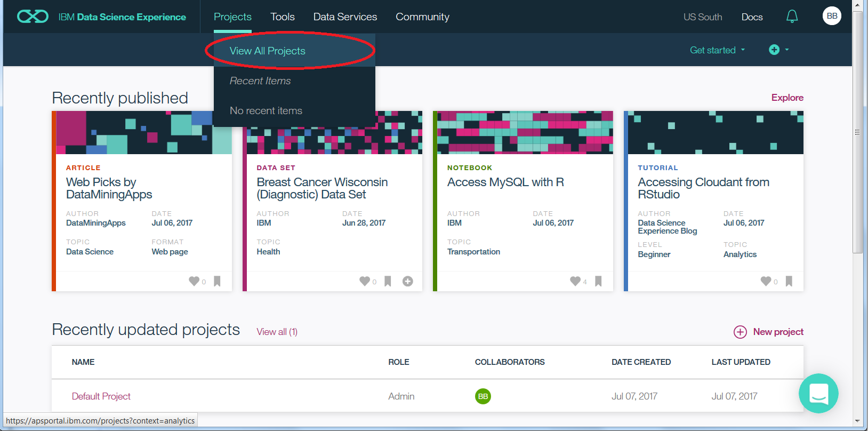
Task: Bookmark the Breast Cancer Wisconsin data set
Action: pos(388,281)
